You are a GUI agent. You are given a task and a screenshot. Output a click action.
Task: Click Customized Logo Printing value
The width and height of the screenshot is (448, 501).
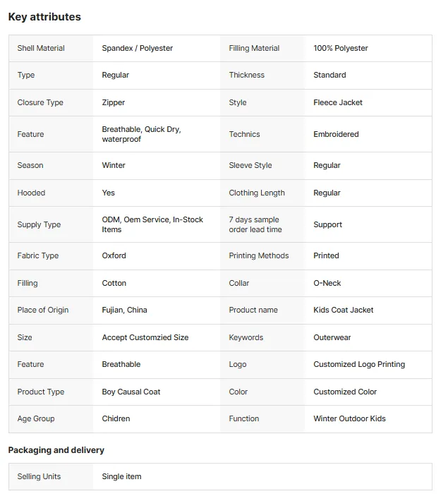[x=359, y=364]
